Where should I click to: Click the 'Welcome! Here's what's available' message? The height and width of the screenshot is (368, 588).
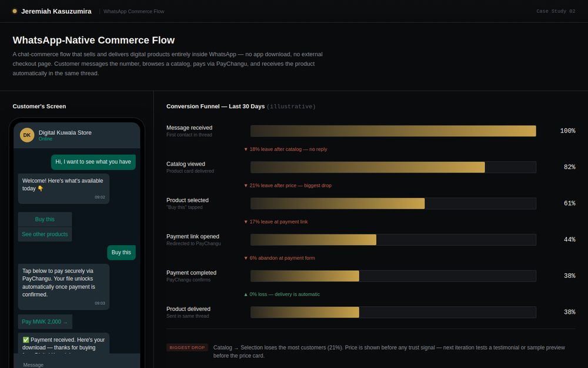click(64, 188)
